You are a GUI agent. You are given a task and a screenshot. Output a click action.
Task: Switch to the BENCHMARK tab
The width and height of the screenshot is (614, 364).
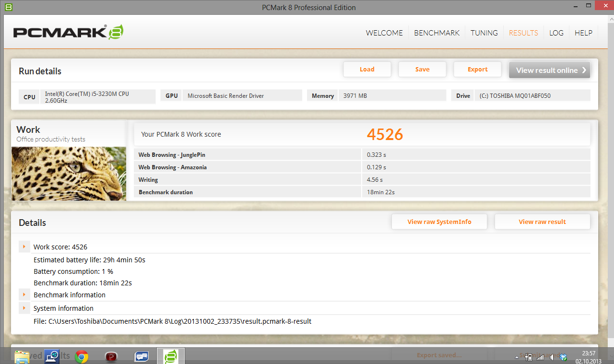437,33
